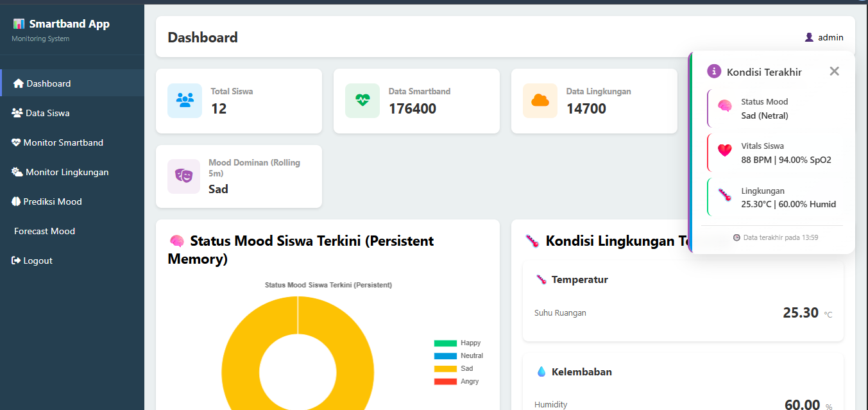The width and height of the screenshot is (868, 410).
Task: Click the Data Lingkungan value 14700
Action: [x=586, y=109]
